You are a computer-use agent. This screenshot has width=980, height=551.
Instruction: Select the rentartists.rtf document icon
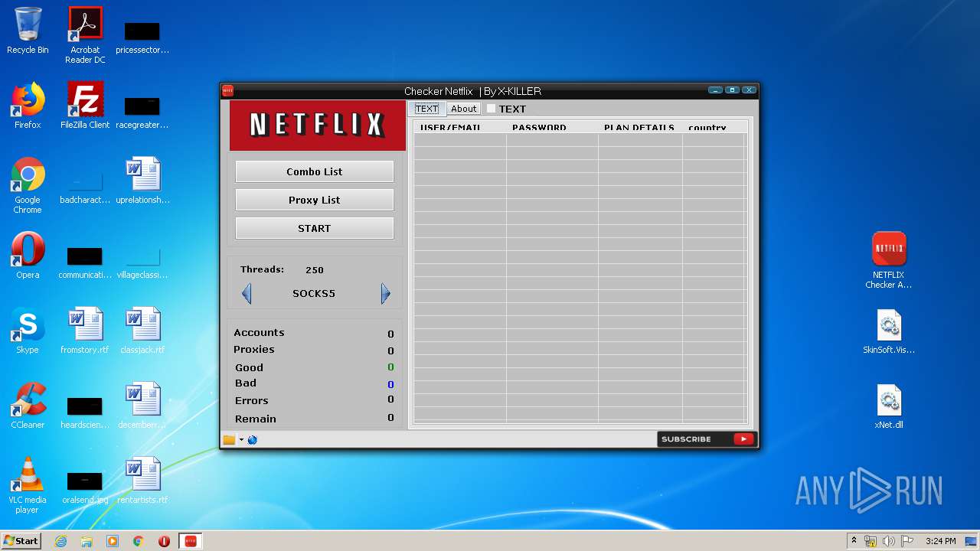(x=142, y=481)
